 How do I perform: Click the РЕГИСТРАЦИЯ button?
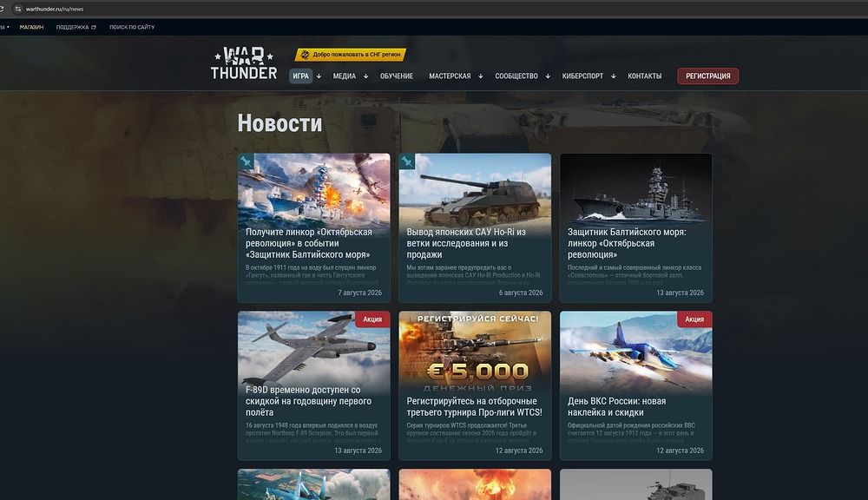[x=708, y=76]
